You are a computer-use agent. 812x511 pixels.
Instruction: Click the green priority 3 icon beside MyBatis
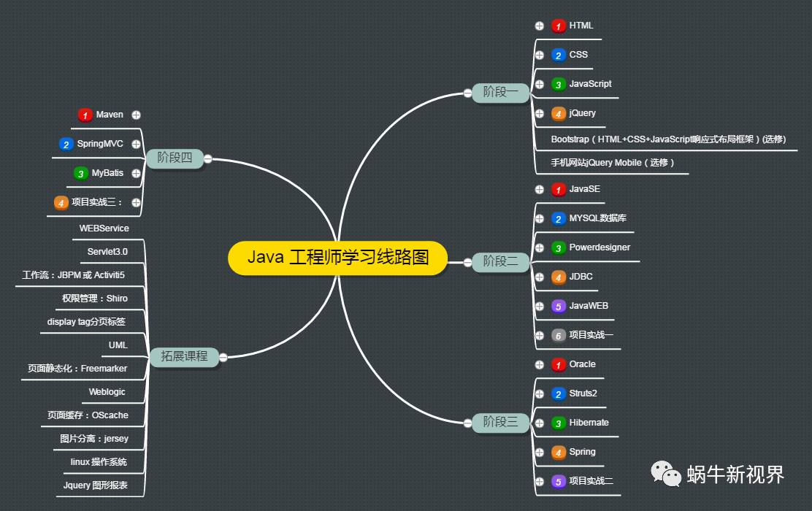(x=81, y=174)
